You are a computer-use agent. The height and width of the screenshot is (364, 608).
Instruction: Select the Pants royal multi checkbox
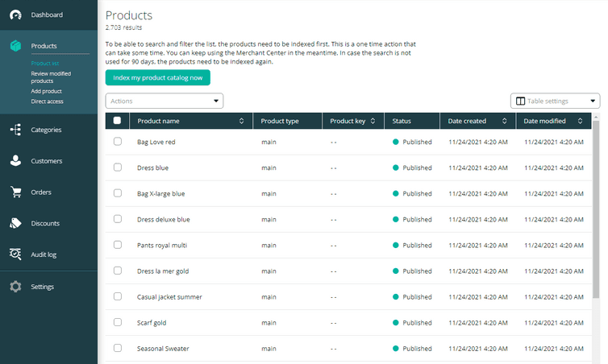(x=118, y=245)
